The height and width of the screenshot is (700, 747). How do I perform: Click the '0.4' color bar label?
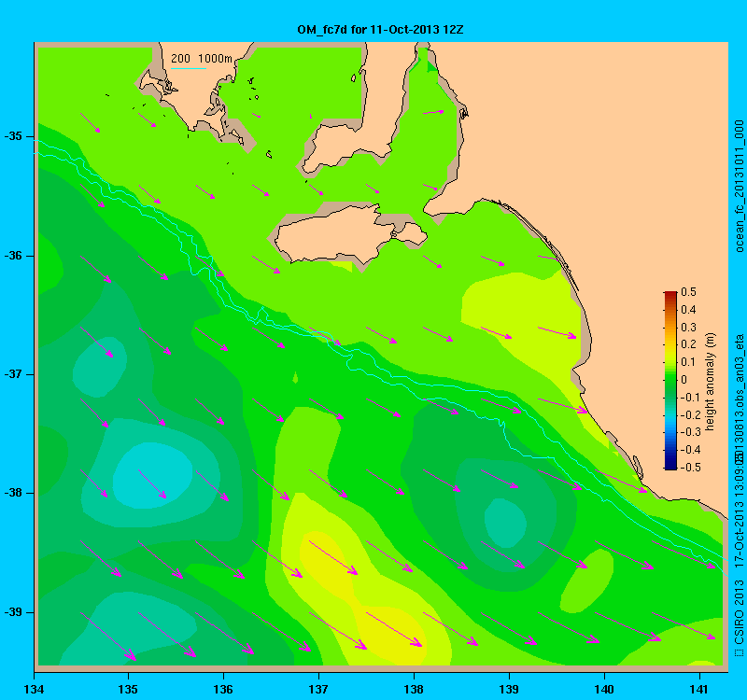point(688,310)
